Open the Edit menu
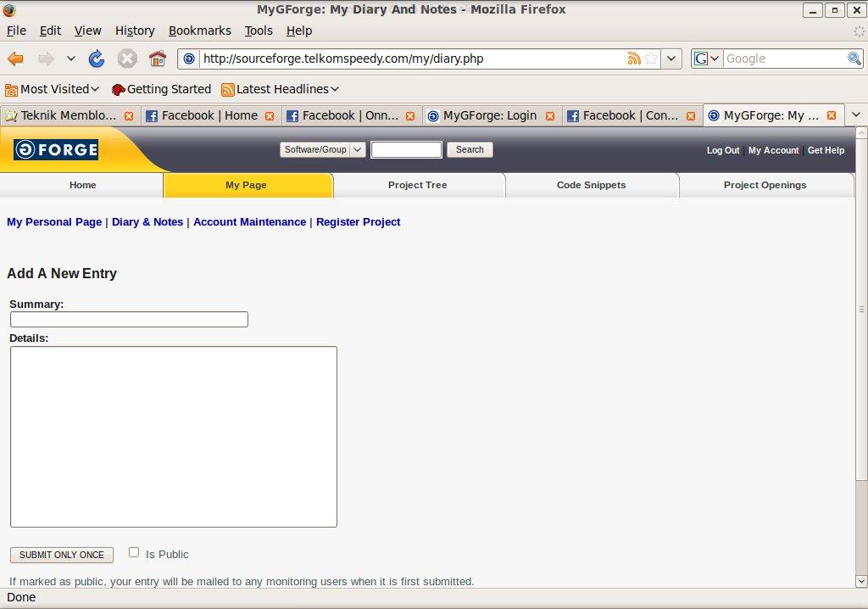Screen dimensions: 868x609 (50, 31)
